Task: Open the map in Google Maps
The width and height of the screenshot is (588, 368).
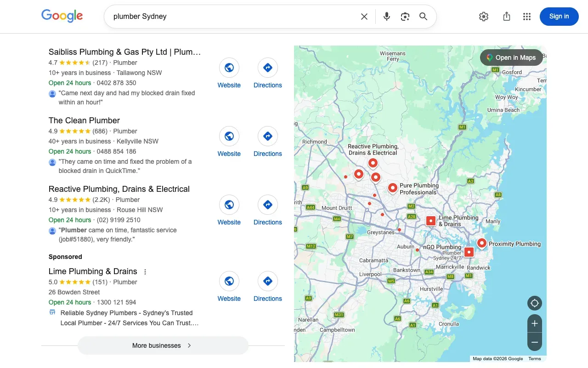Action: tap(511, 57)
